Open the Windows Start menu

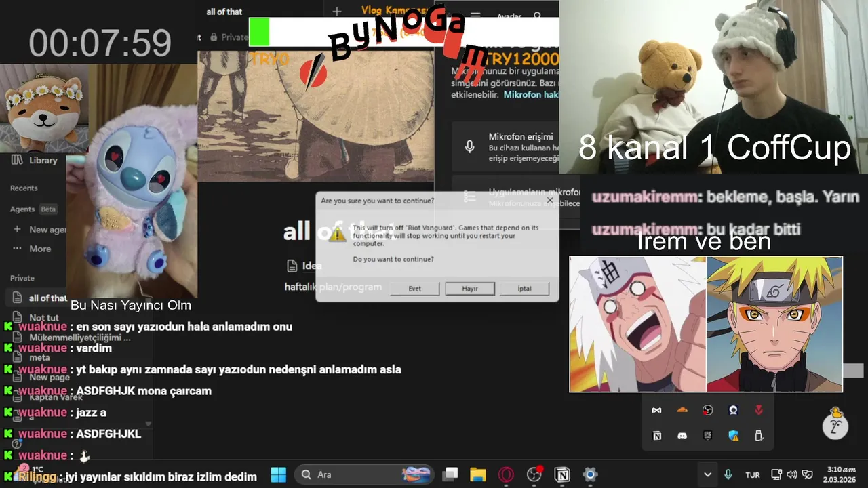click(279, 474)
